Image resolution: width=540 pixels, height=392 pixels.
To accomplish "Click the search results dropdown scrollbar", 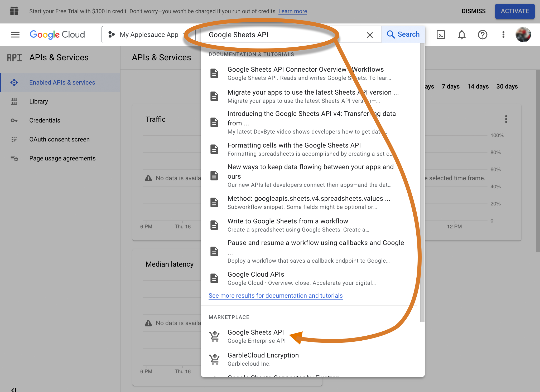I will [x=422, y=183].
